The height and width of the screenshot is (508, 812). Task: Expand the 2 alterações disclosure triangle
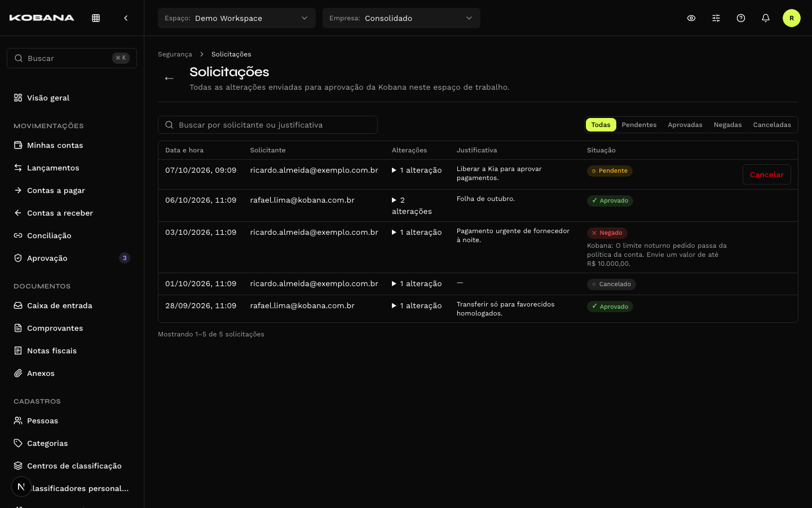pos(394,200)
